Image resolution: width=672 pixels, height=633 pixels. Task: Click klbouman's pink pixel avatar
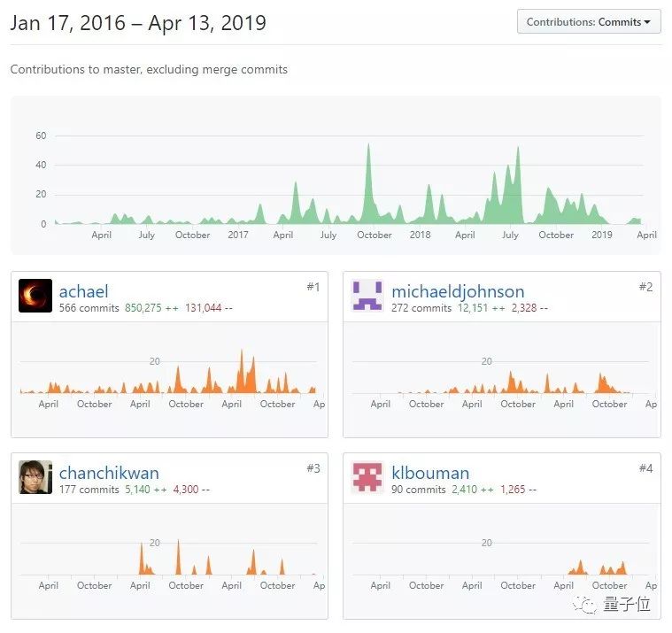click(367, 477)
